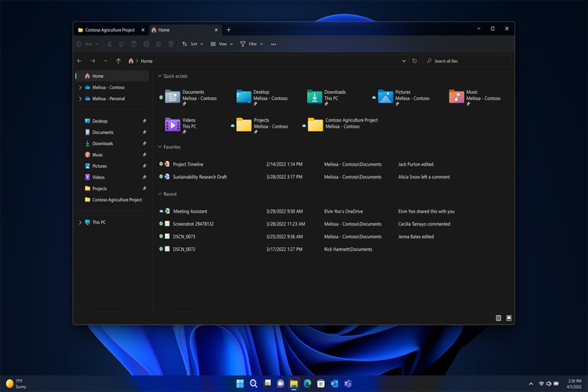Cut the selection using the Cut icon
Image resolution: width=588 pixels, height=392 pixels.
click(x=109, y=44)
